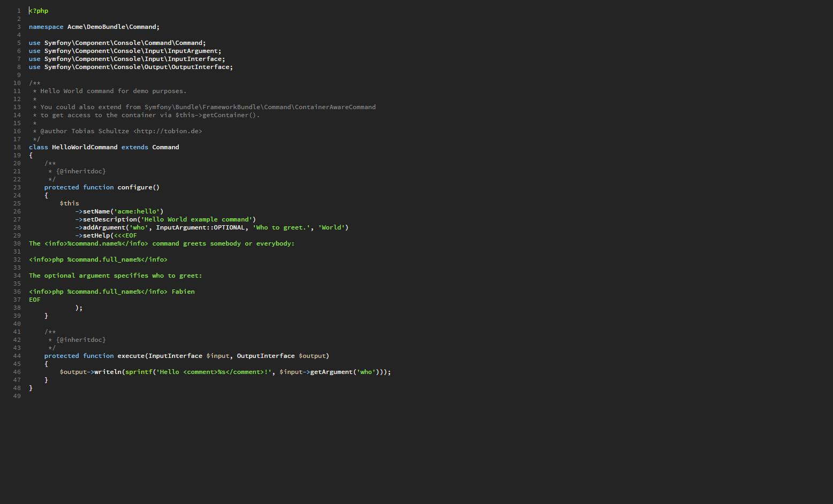The height and width of the screenshot is (504, 833).
Task: Click line number 18 in gutter
Action: point(17,147)
